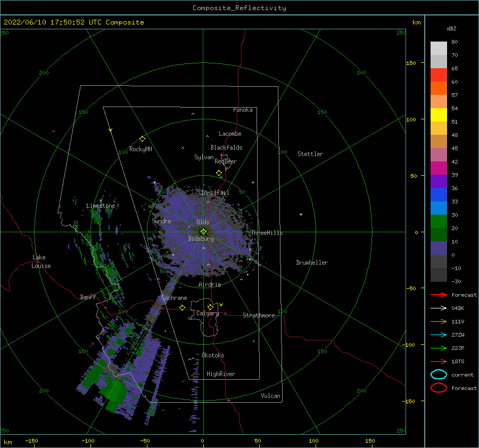Click the Banff label
Viewport: 479px width, 448px height.
point(88,297)
